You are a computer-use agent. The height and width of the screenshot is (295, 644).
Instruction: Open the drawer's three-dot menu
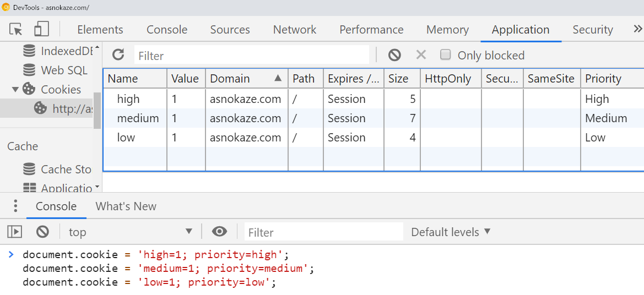pos(15,206)
